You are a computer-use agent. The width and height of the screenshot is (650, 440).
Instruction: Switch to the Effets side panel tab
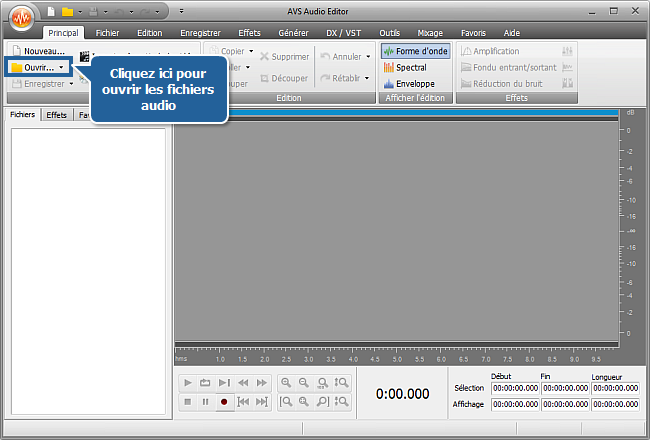[56, 115]
